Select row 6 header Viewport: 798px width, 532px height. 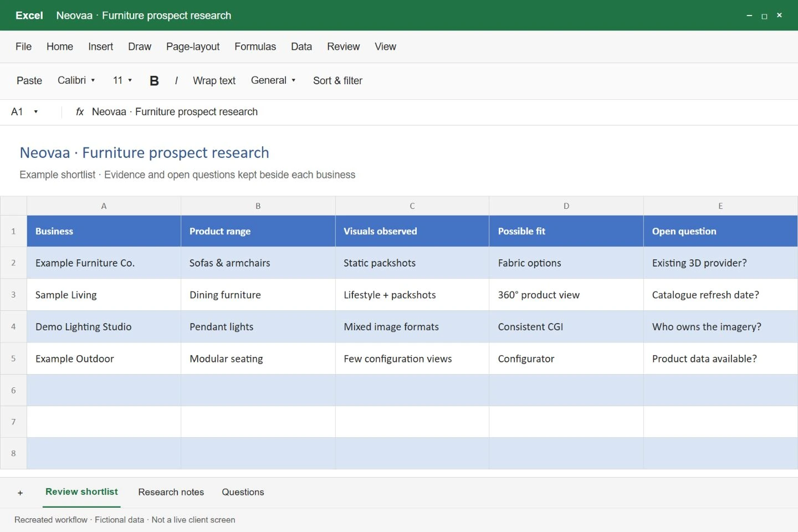pyautogui.click(x=13, y=390)
